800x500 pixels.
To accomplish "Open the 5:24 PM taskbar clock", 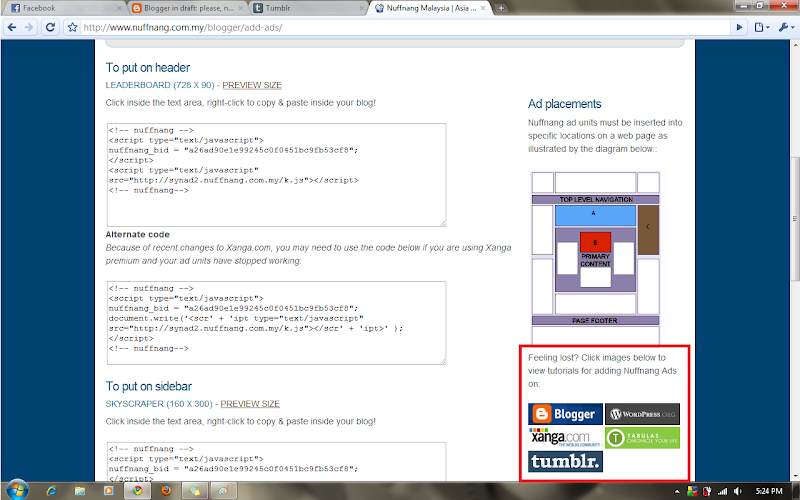I will tap(769, 491).
